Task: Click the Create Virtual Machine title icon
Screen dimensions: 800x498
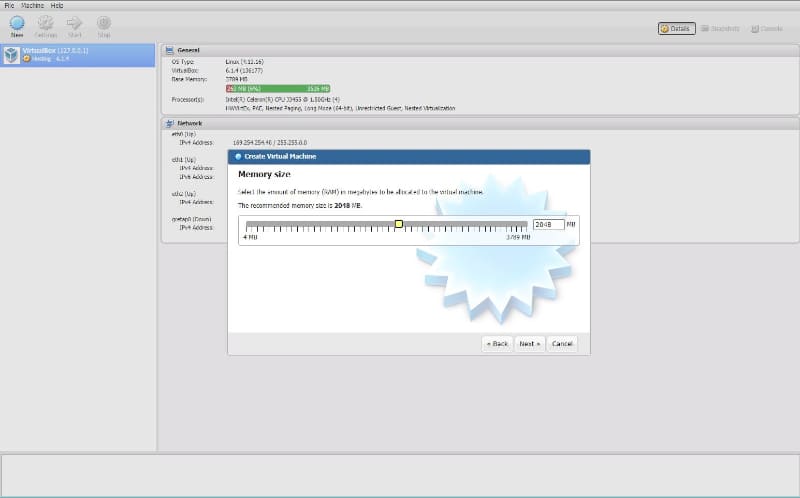Action: tap(238, 157)
